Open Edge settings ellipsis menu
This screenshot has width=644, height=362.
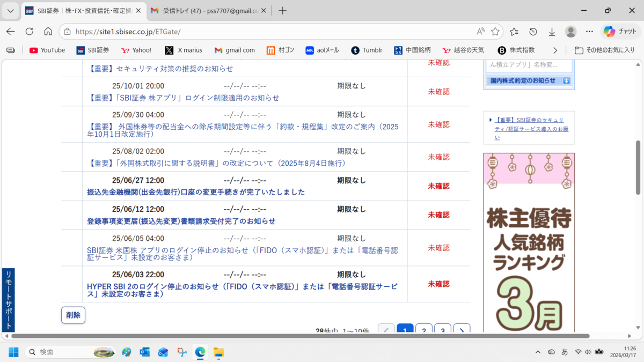click(589, 32)
